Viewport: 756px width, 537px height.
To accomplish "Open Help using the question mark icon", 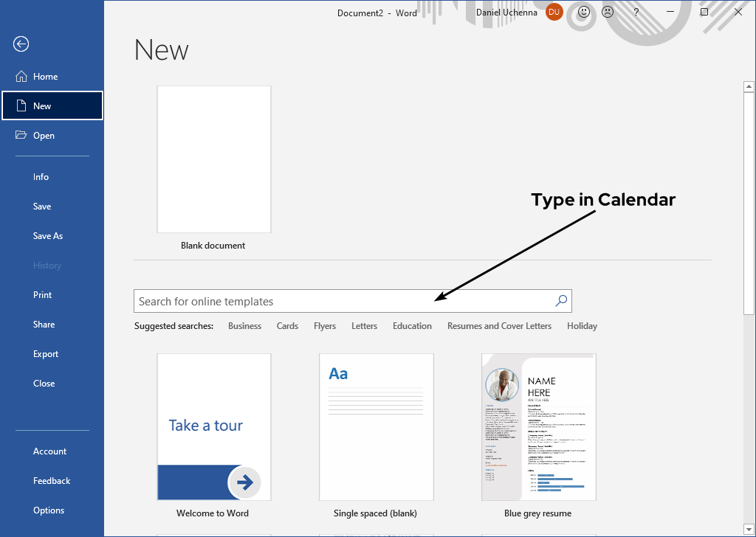I will point(636,12).
